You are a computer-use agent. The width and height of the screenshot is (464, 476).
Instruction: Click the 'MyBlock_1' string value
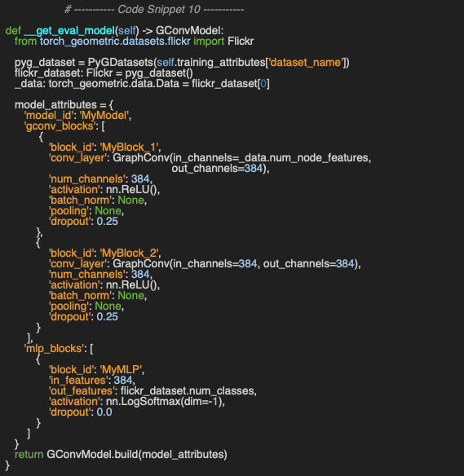click(130, 148)
